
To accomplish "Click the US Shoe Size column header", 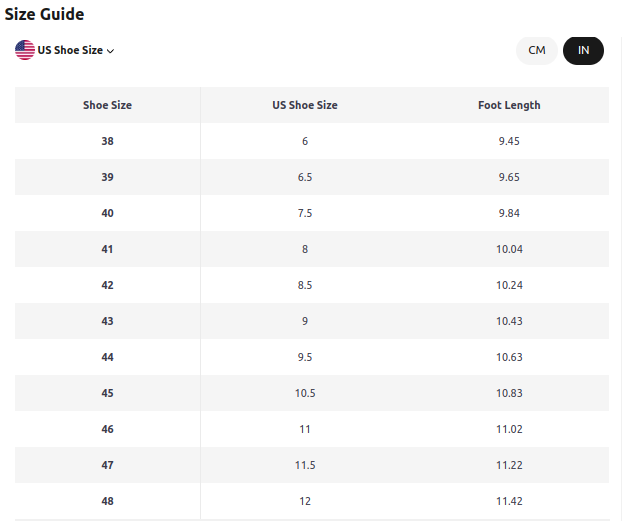I will (x=305, y=105).
